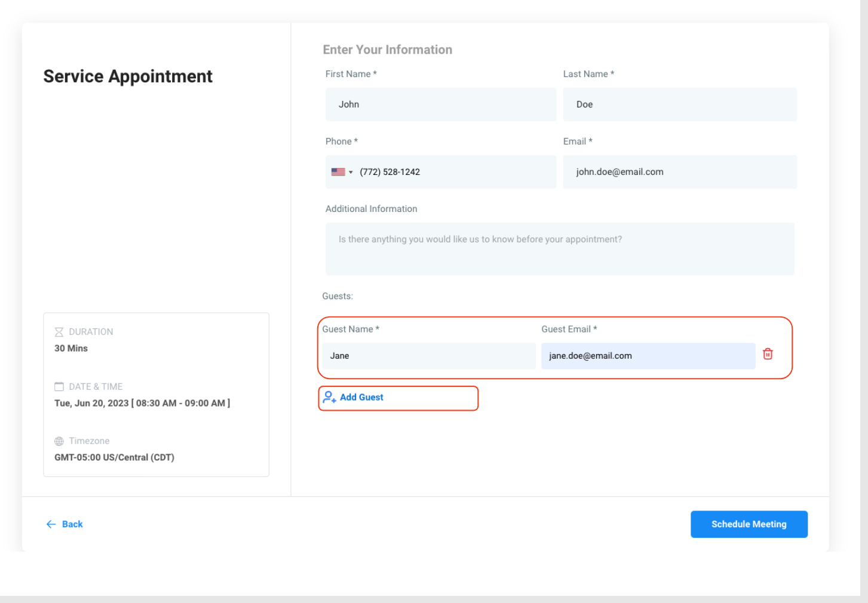Click the Last Name * label

tap(588, 74)
